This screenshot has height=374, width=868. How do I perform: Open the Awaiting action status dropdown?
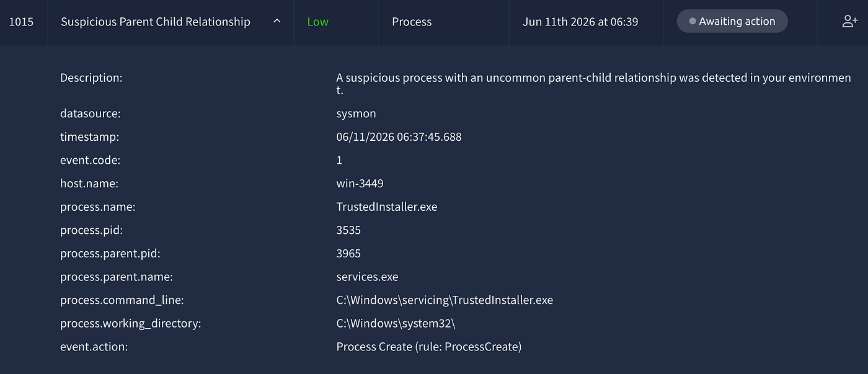(732, 21)
